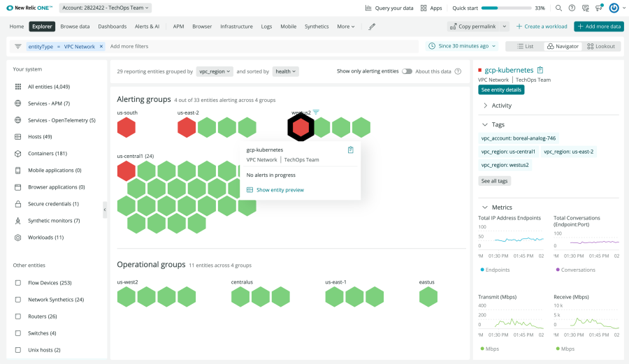Click See all tags button
Image resolution: width=629 pixels, height=364 pixels.
point(494,181)
